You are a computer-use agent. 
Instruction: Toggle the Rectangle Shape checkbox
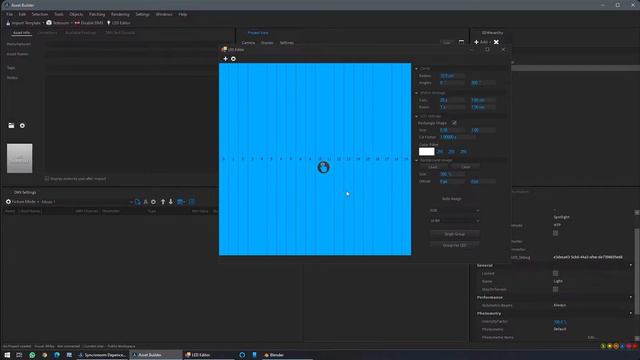tap(454, 123)
